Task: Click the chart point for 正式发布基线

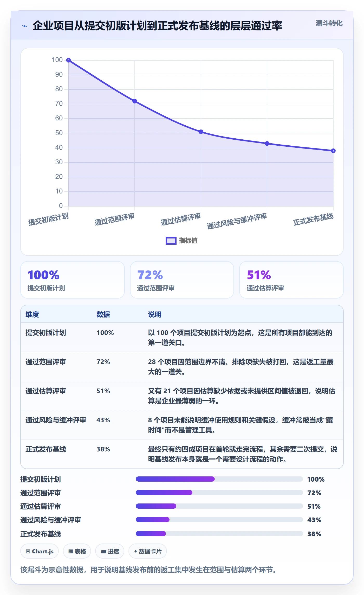Action: 333,151
